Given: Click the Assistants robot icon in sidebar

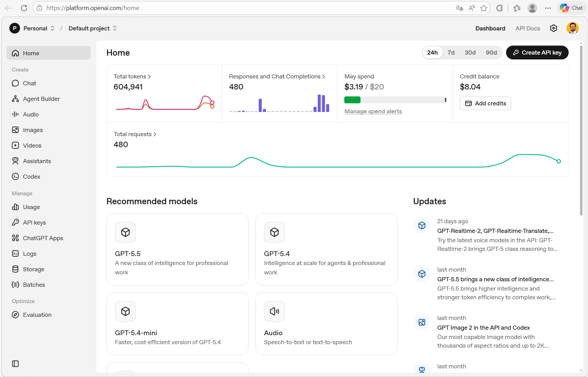Looking at the screenshot, I should coord(15,161).
